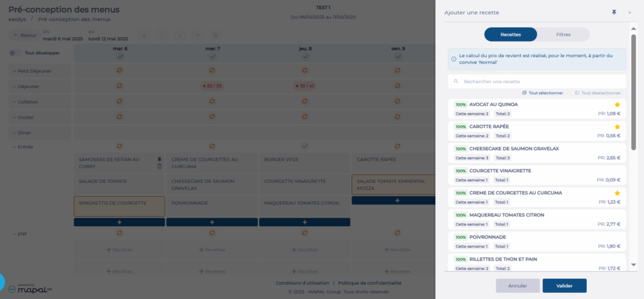Image resolution: width=644 pixels, height=299 pixels.
Task: Expand the Dîner meal row
Action: click(x=14, y=133)
